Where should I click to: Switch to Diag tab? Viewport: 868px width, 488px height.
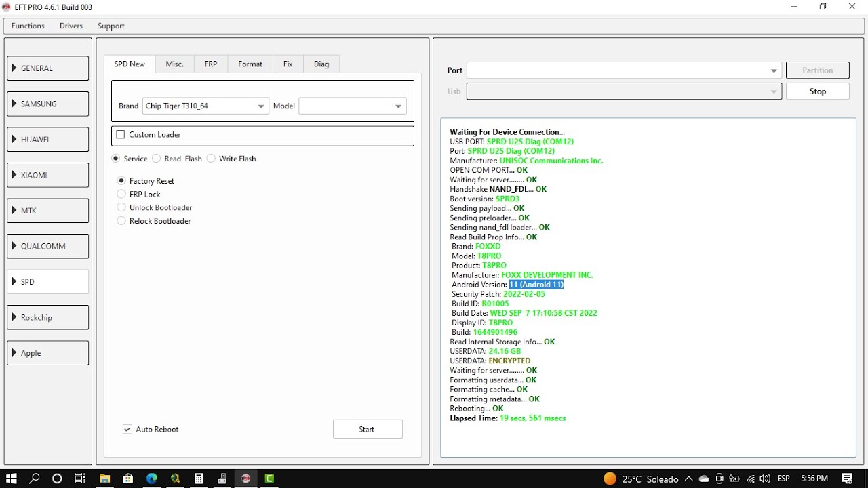[x=321, y=64]
